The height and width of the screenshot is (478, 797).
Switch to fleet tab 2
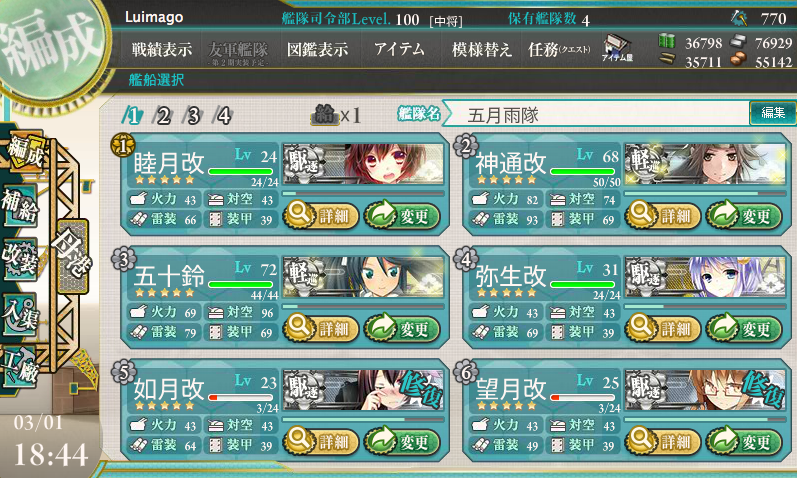[163, 116]
